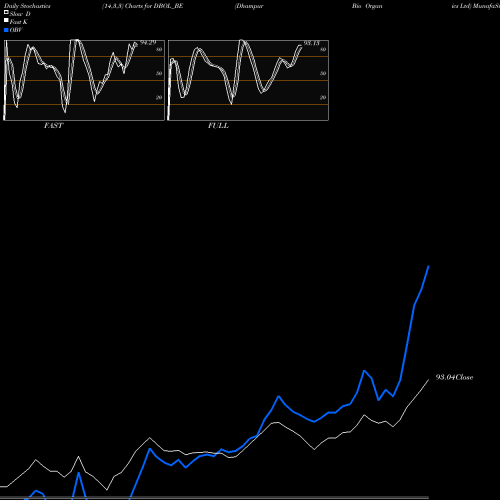Open the FULL stochastic chart panel

tap(248, 80)
